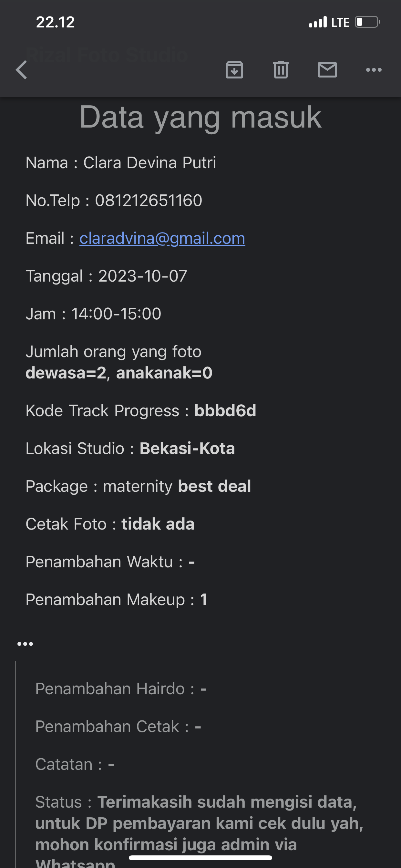401x868 pixels.
Task: Delete the email with trash icon
Action: coord(281,70)
